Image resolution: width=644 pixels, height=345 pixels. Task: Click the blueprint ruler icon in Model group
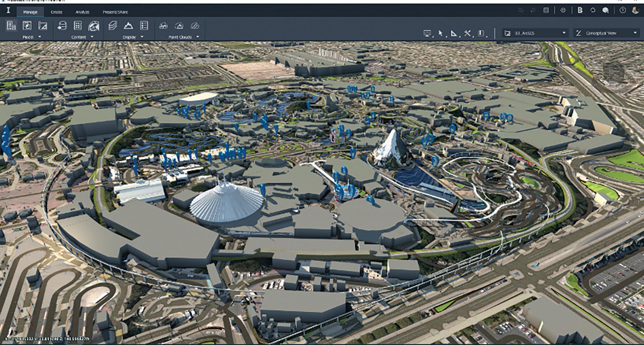[43, 26]
